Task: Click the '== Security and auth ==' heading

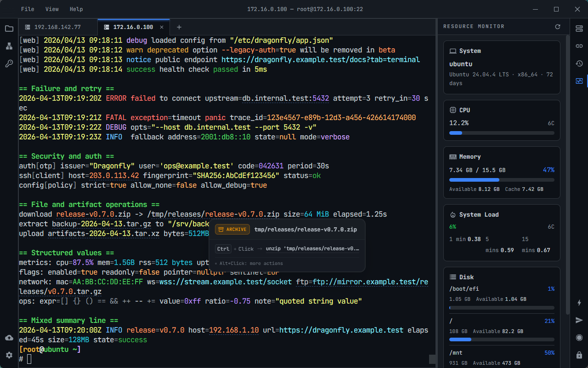Action: [67, 156]
